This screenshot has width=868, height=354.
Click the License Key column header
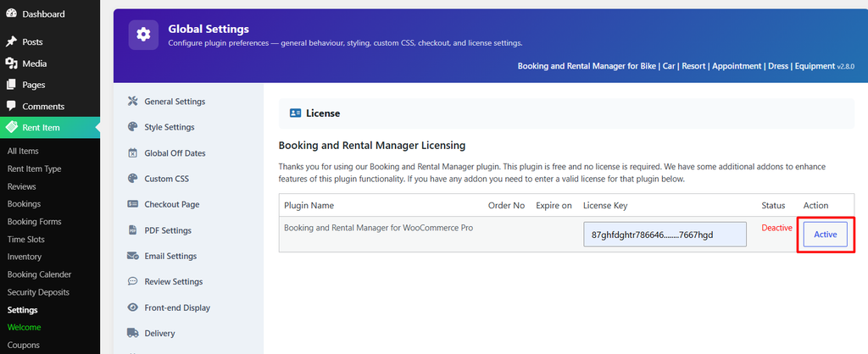[605, 205]
